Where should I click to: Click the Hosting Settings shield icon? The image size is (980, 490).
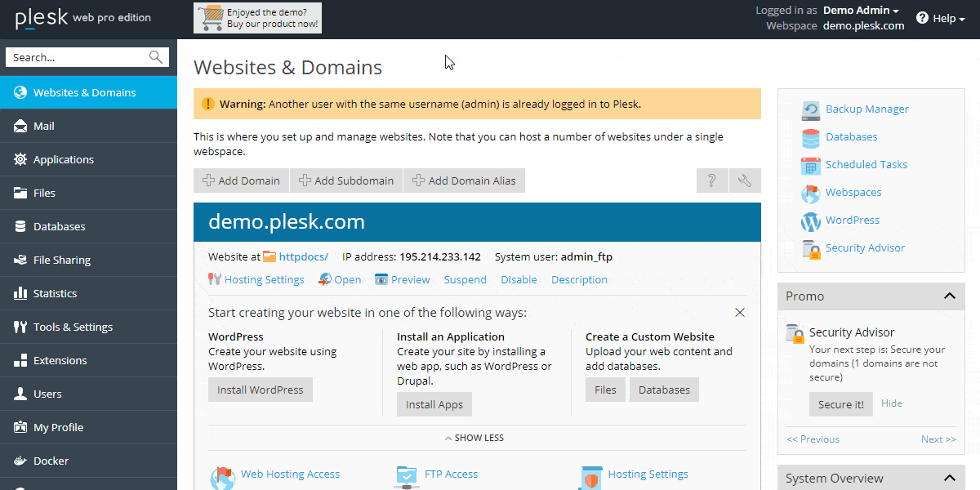(x=591, y=477)
